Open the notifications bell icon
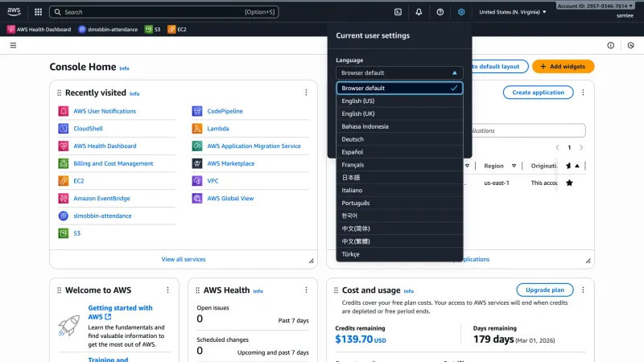Image resolution: width=644 pixels, height=362 pixels. point(419,12)
